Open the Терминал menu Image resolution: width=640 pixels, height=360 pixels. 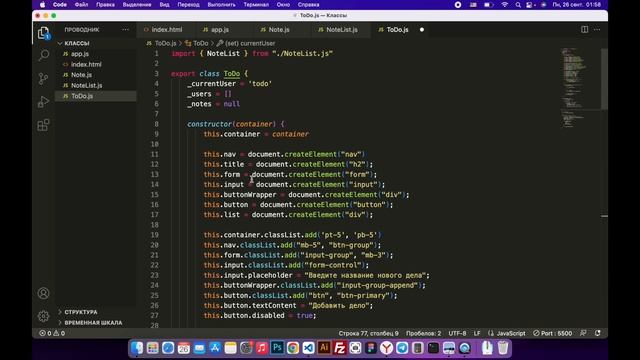[x=256, y=5]
